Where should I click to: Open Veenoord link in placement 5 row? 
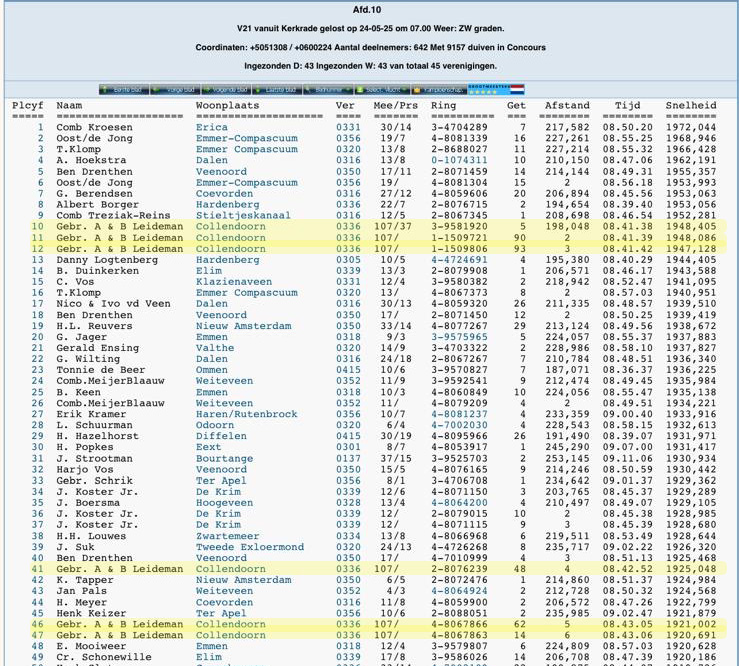(221, 172)
